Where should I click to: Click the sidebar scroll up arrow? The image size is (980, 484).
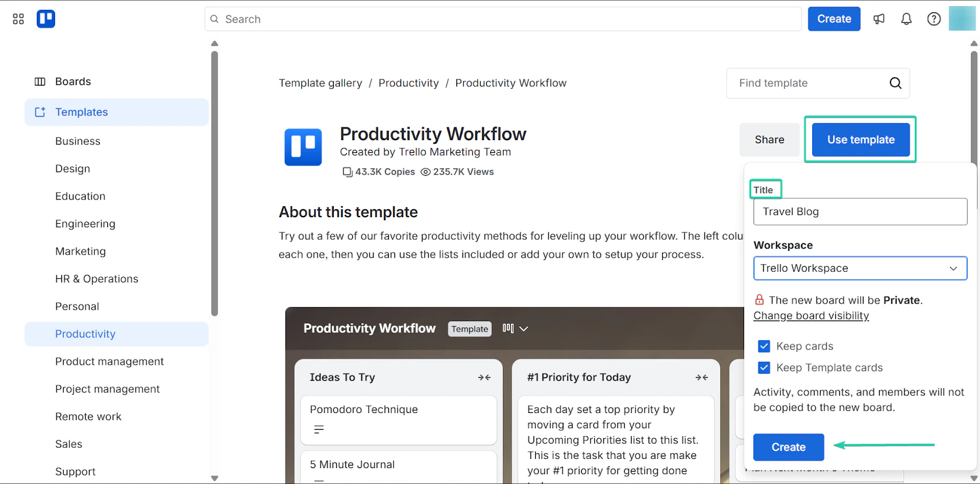pyautogui.click(x=214, y=43)
